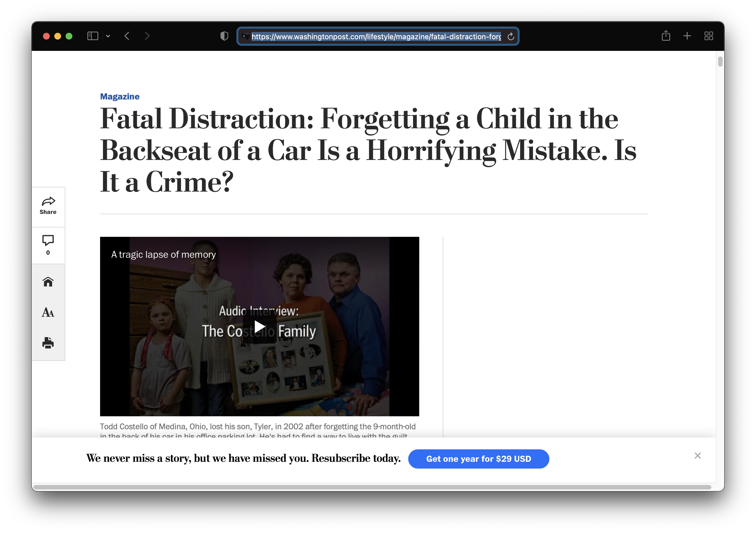Change text size with Aa icon
This screenshot has height=533, width=756.
tap(48, 312)
